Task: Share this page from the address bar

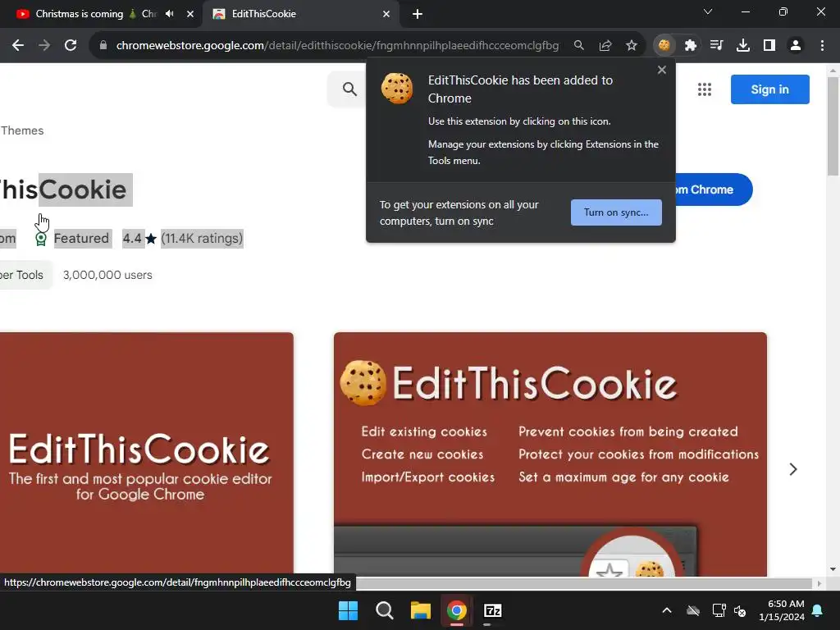Action: point(605,46)
